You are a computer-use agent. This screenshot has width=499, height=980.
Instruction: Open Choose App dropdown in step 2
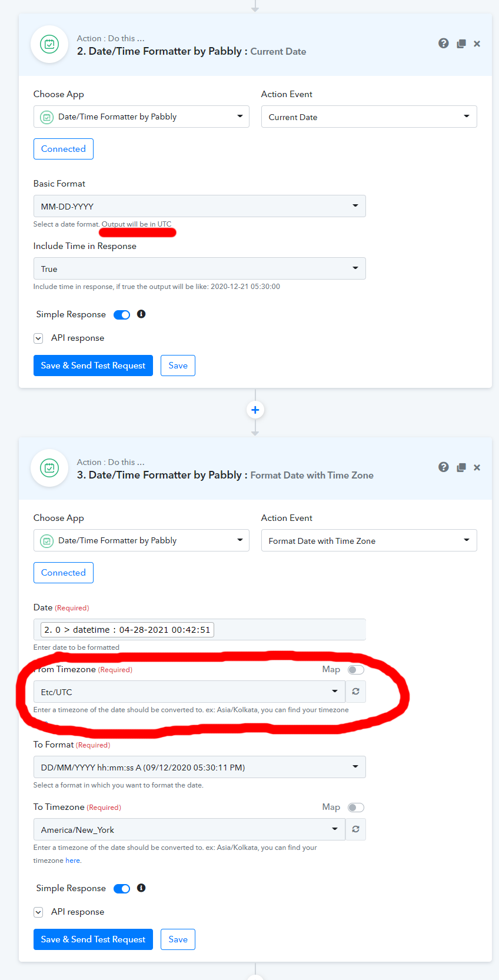141,117
